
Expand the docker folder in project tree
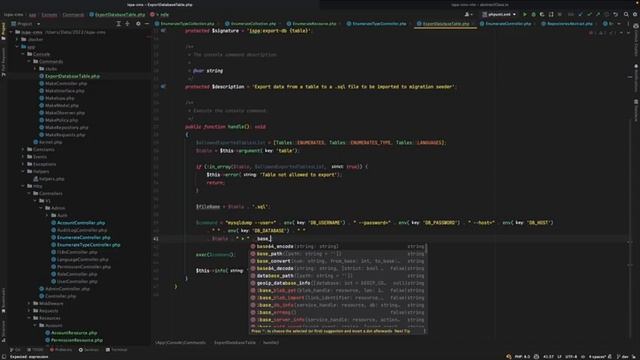(x=17, y=39)
